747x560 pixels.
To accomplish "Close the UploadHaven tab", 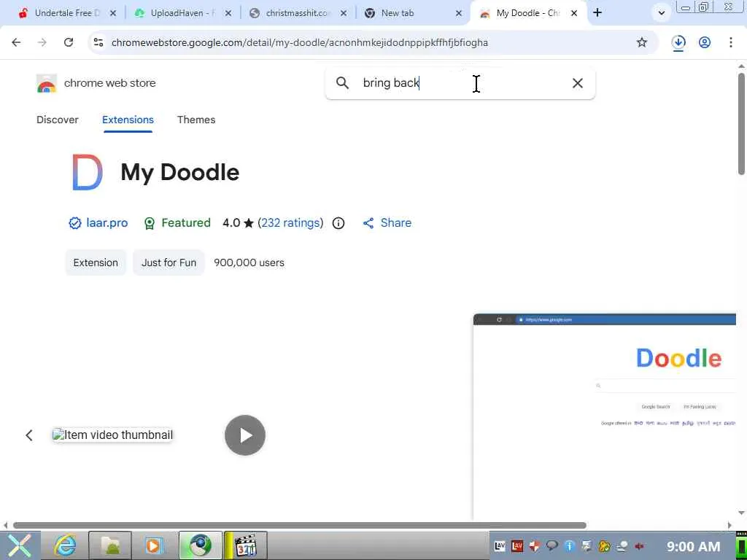I will point(228,13).
